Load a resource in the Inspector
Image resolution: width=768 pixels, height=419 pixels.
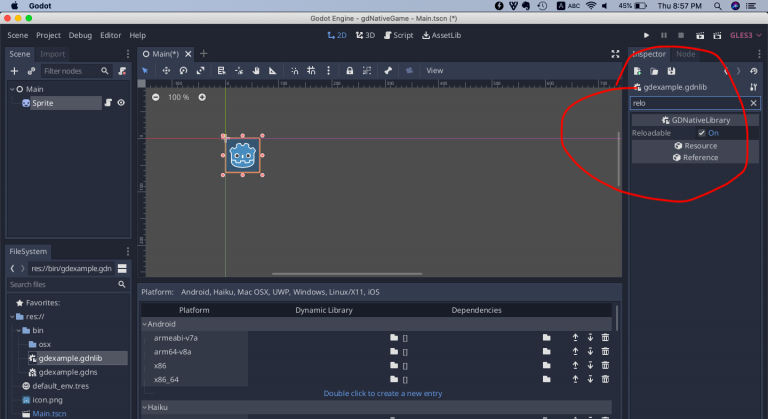pos(654,71)
